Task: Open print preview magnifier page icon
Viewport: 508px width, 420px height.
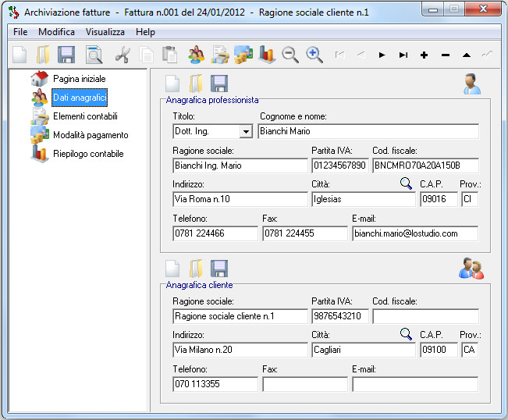Action: click(94, 55)
